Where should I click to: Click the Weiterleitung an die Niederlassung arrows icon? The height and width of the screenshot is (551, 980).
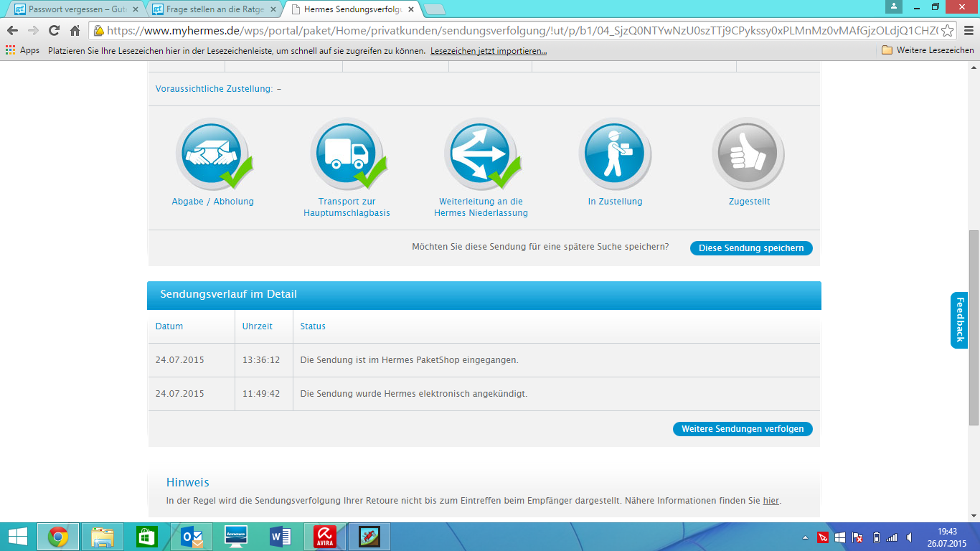[x=481, y=154]
